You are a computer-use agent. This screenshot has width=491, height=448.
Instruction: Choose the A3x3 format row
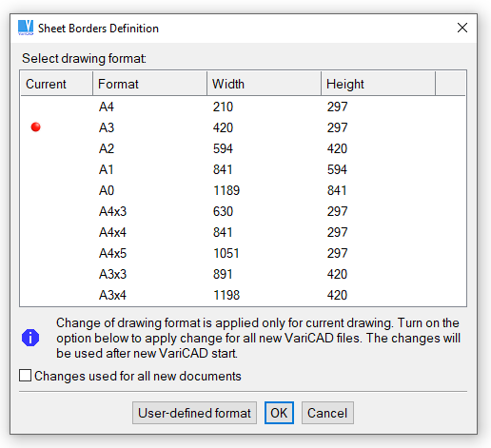click(x=243, y=274)
